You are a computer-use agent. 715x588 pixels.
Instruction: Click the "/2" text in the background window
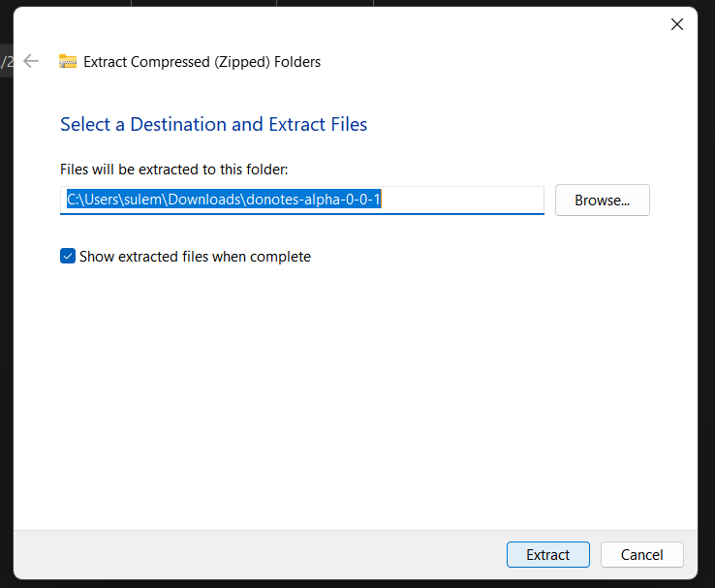click(x=7, y=62)
